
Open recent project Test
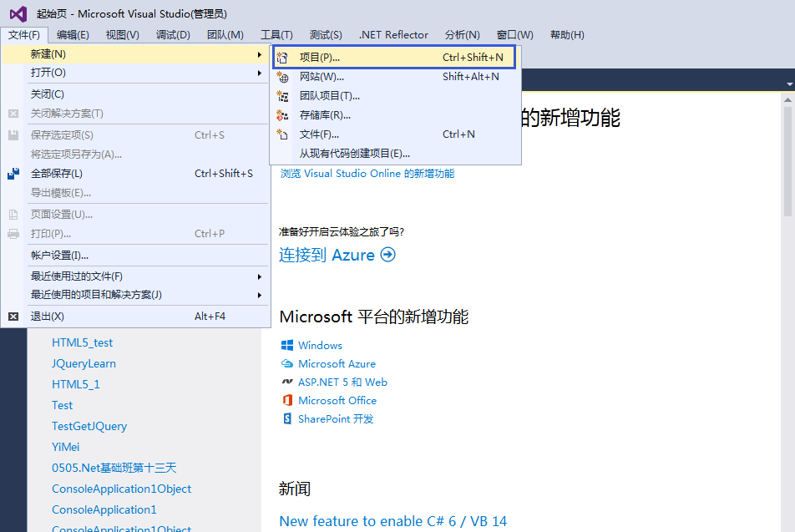(x=62, y=405)
